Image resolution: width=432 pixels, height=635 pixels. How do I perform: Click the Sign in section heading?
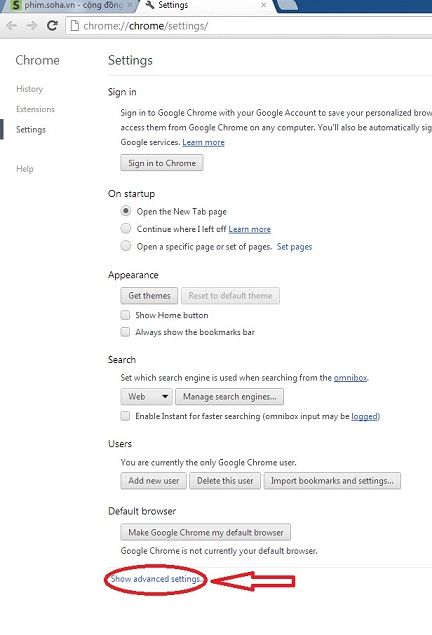coord(122,92)
